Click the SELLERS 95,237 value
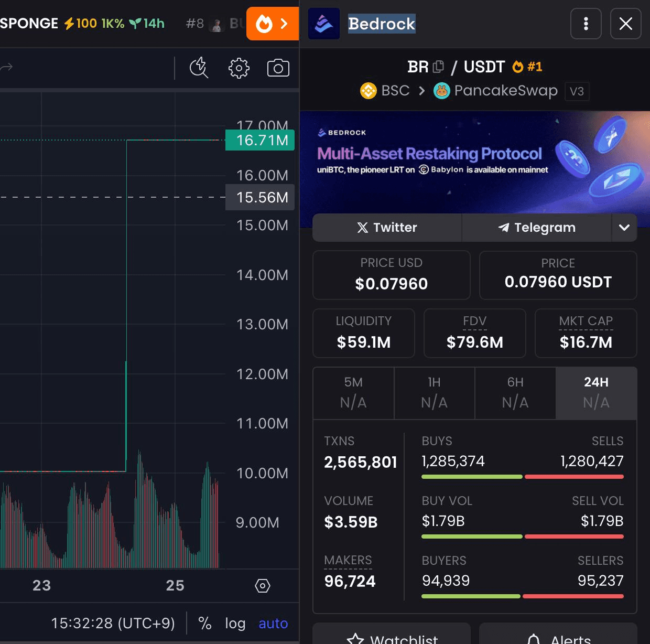Image resolution: width=650 pixels, height=644 pixels. [601, 581]
